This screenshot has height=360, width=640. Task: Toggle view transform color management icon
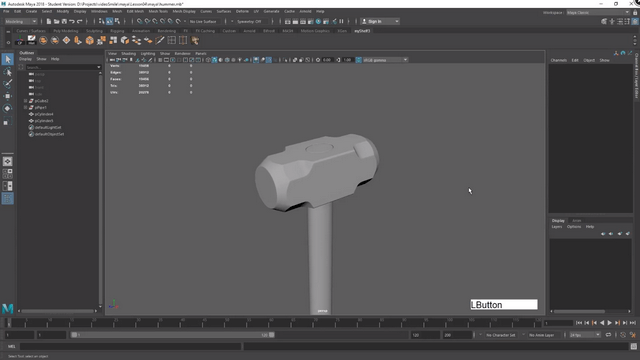358,60
